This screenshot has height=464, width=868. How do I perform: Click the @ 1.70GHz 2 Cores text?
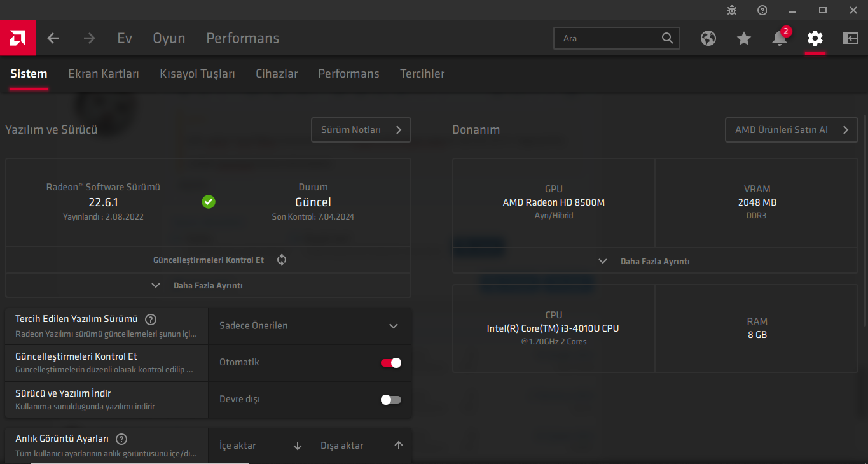click(x=553, y=342)
